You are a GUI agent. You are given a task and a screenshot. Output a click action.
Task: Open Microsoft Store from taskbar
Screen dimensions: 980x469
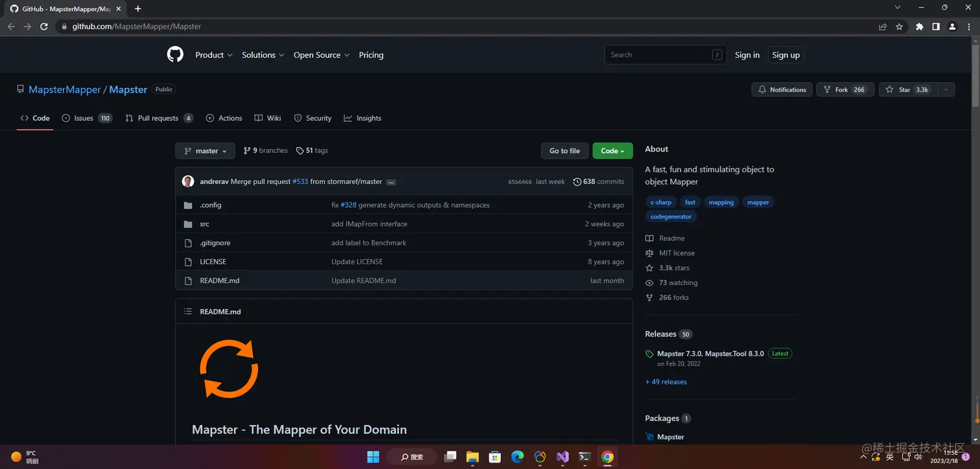pos(495,457)
